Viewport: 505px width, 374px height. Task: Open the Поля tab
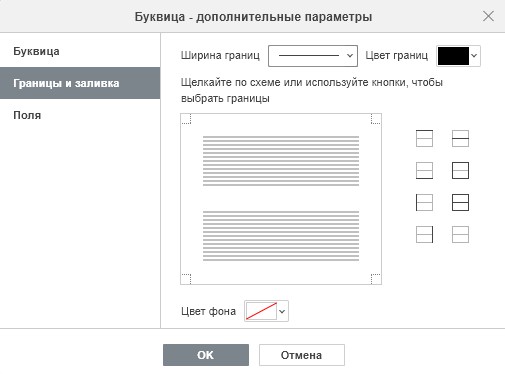[x=80, y=115]
